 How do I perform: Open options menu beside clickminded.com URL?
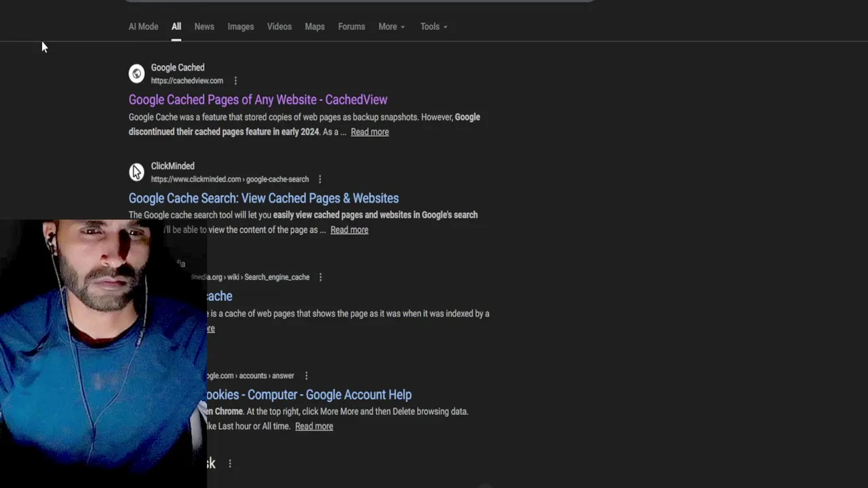pos(320,180)
